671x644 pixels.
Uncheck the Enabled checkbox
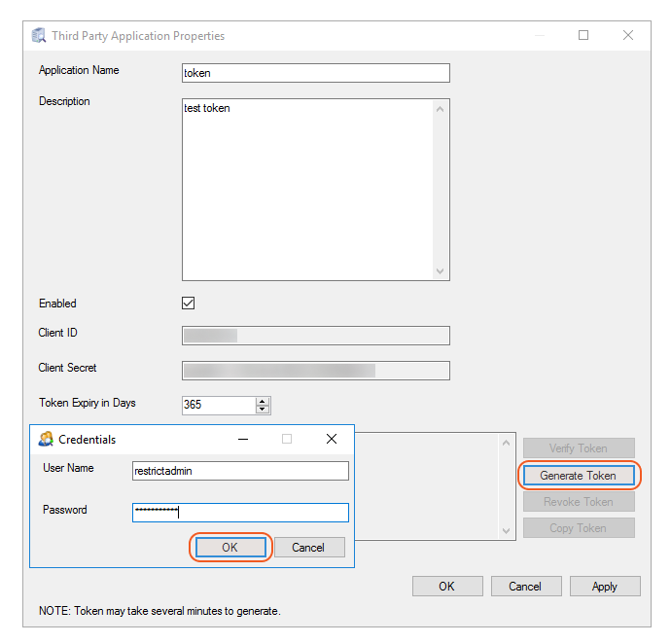[189, 304]
